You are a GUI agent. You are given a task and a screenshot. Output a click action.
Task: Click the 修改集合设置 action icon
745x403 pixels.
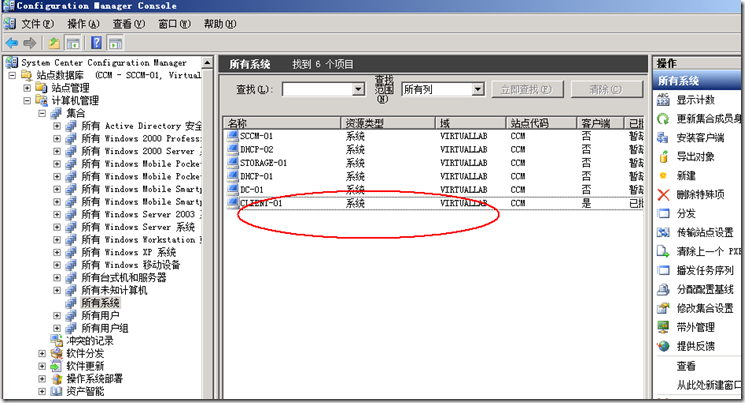click(x=663, y=308)
